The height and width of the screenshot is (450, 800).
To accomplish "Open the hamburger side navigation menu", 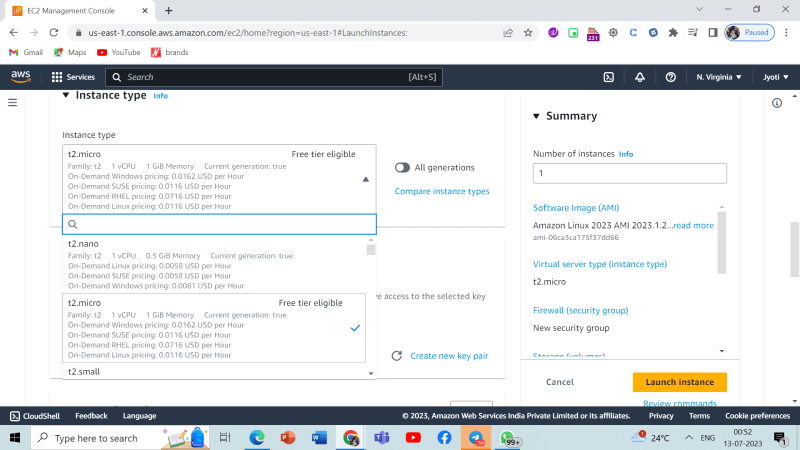I will pyautogui.click(x=13, y=103).
